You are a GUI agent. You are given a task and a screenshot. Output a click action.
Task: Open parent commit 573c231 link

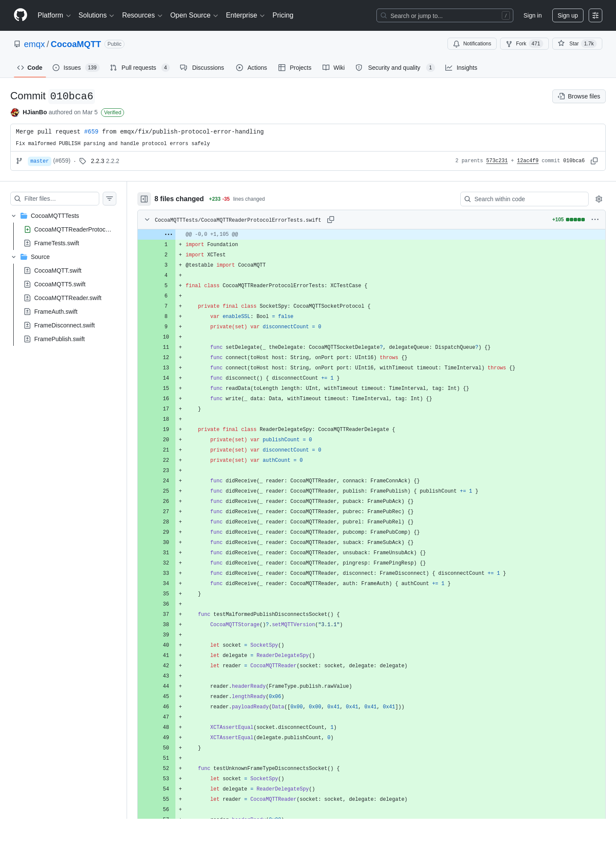pyautogui.click(x=497, y=161)
